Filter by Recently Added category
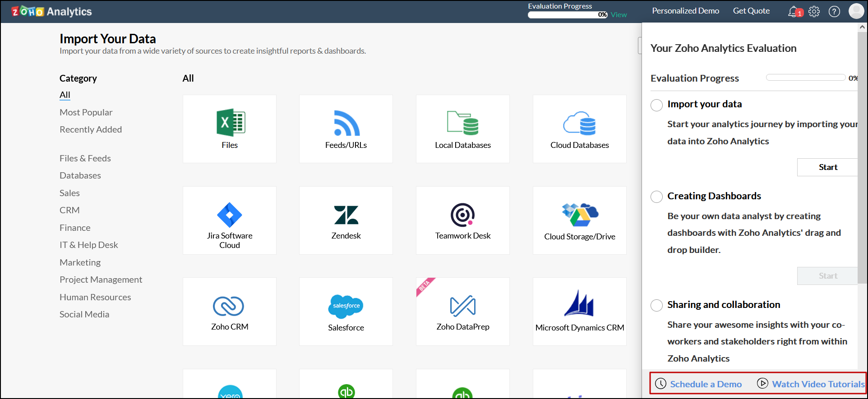Screen dimensions: 868x399 tap(91, 129)
